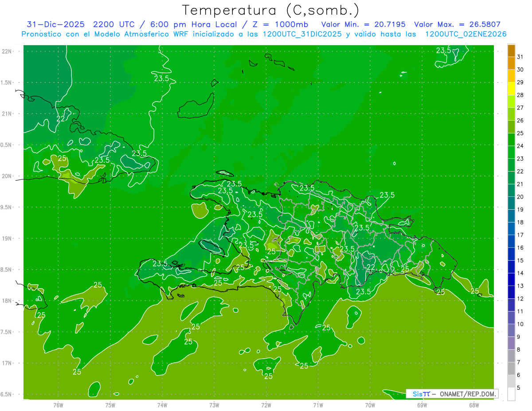Click the "17N" latitude axis label
Image resolution: width=532 pixels, height=411 pixels.
pos(7,363)
